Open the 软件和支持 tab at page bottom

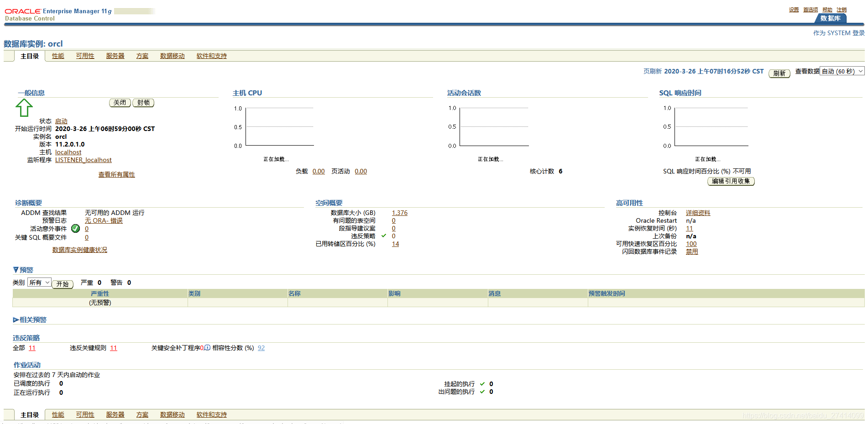212,415
